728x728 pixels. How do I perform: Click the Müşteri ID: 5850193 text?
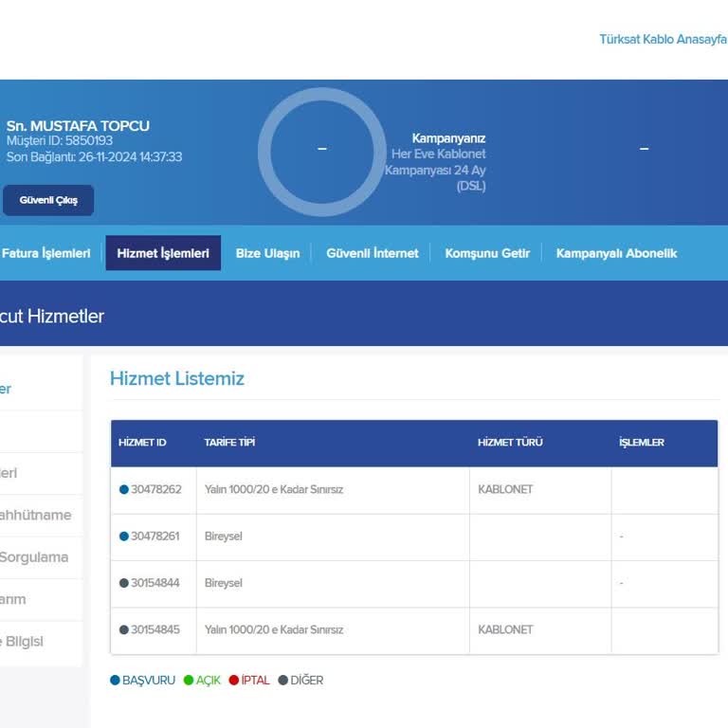60,140
